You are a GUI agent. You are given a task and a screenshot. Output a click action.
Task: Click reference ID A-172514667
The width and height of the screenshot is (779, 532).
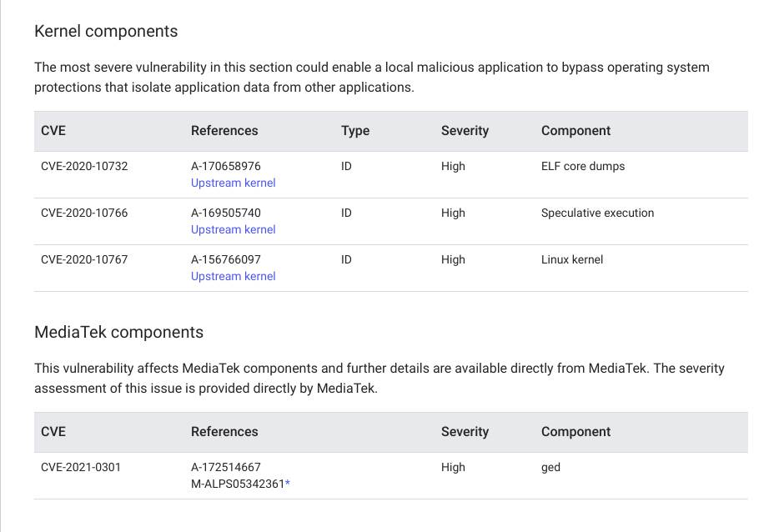[226, 467]
